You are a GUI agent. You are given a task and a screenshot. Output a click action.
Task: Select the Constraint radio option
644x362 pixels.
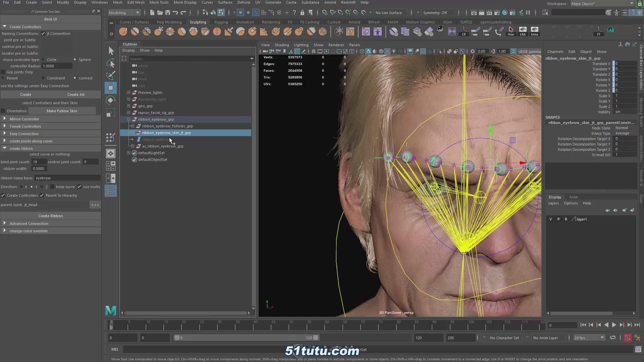coord(43,78)
